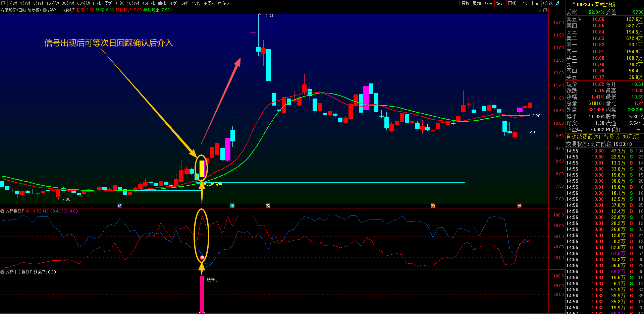Select the 季线 quarterly tab
Viewport: 644px width, 314px height.
(x=162, y=3)
